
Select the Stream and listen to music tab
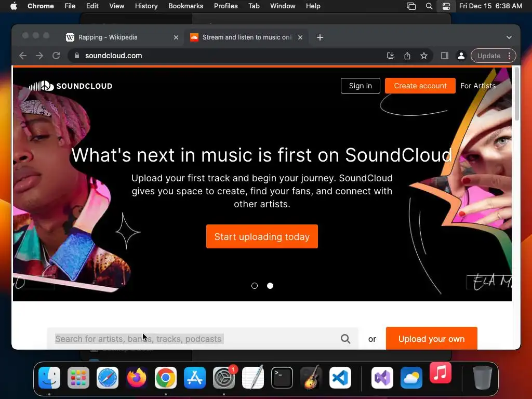247,37
